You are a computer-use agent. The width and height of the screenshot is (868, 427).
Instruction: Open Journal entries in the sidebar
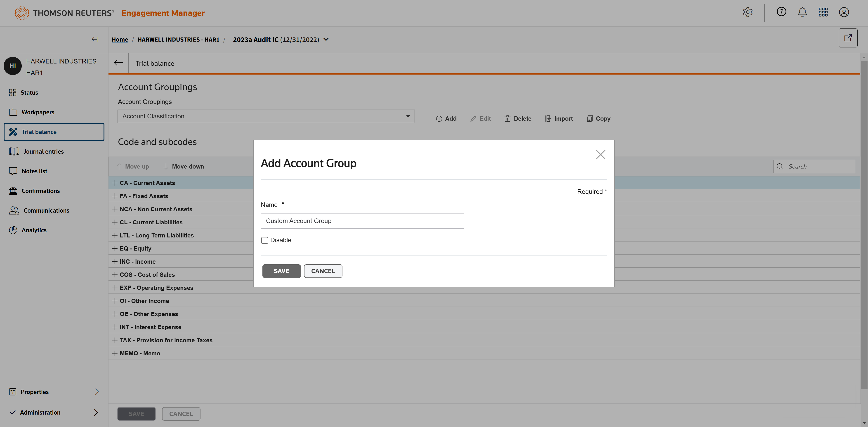coord(43,152)
